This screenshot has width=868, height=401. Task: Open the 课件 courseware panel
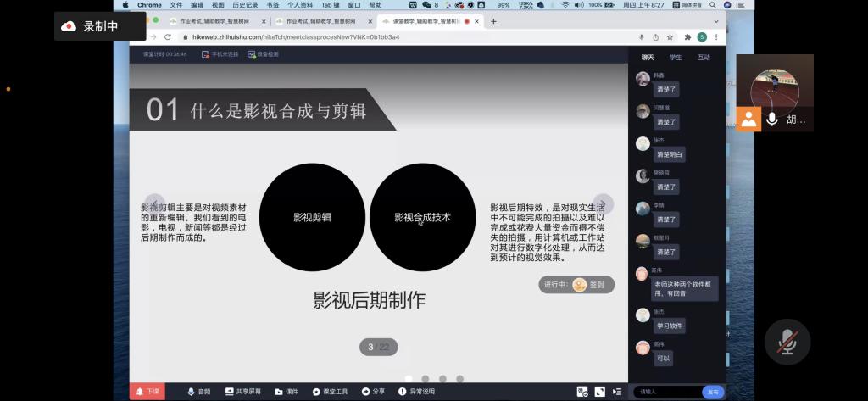click(x=286, y=391)
